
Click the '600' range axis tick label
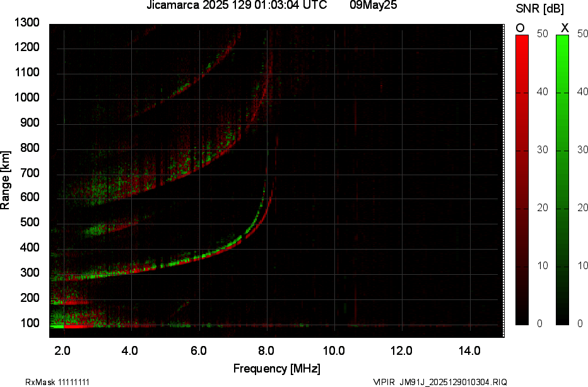click(x=29, y=197)
